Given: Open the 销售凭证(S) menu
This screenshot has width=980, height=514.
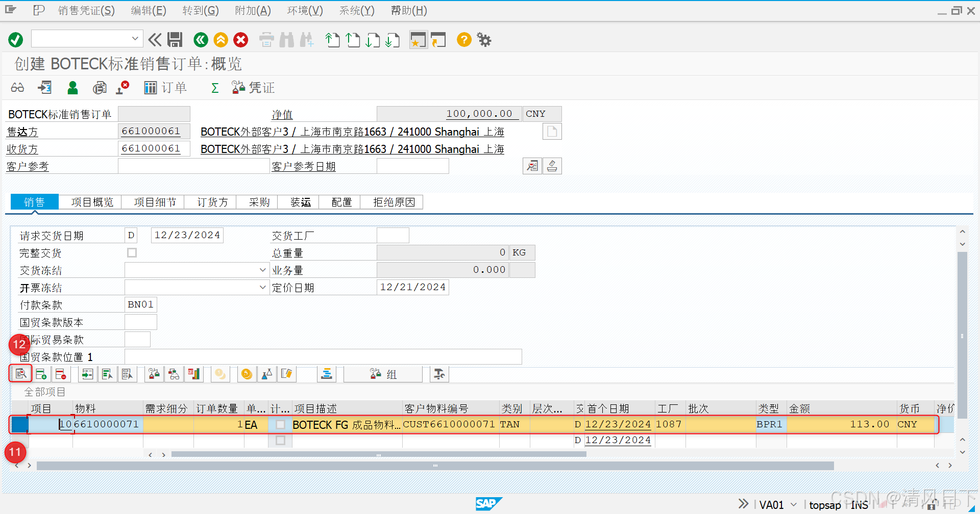Looking at the screenshot, I should tap(86, 10).
